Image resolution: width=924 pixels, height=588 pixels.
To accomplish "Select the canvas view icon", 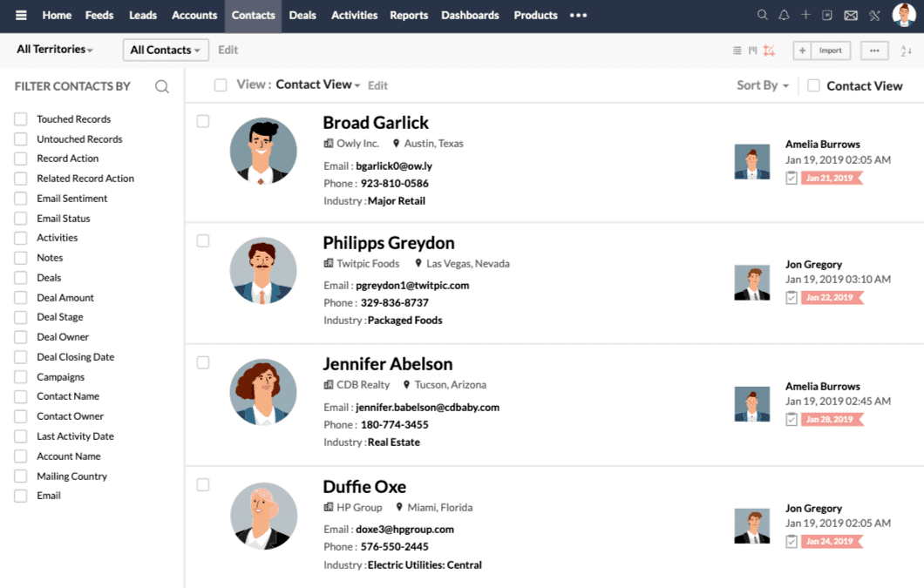I will point(769,51).
